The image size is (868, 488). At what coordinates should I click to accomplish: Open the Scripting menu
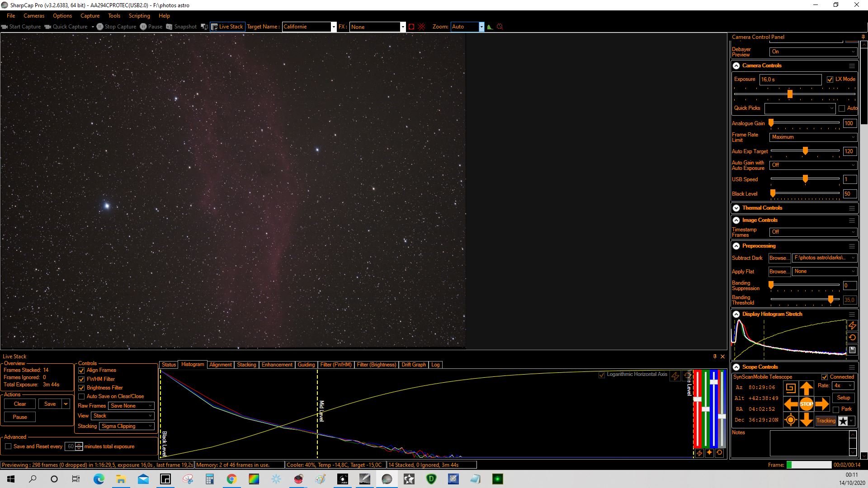(x=139, y=16)
